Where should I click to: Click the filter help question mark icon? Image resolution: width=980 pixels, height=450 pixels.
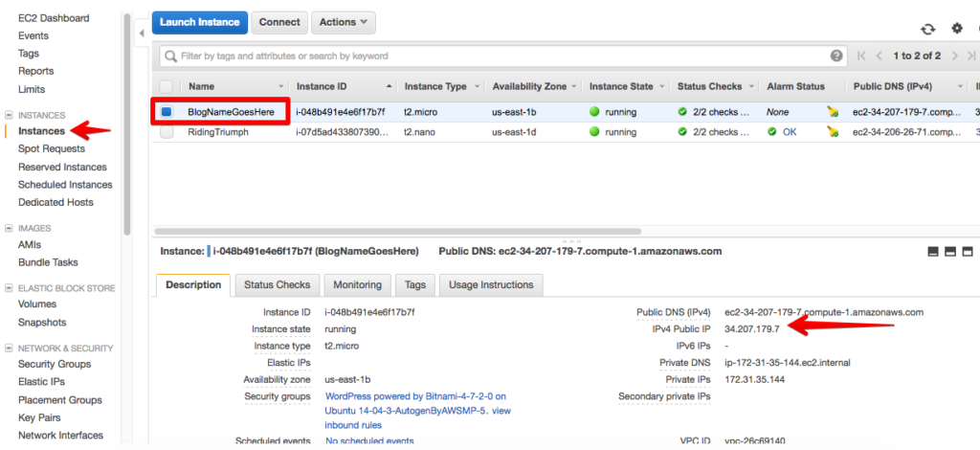pos(836,56)
